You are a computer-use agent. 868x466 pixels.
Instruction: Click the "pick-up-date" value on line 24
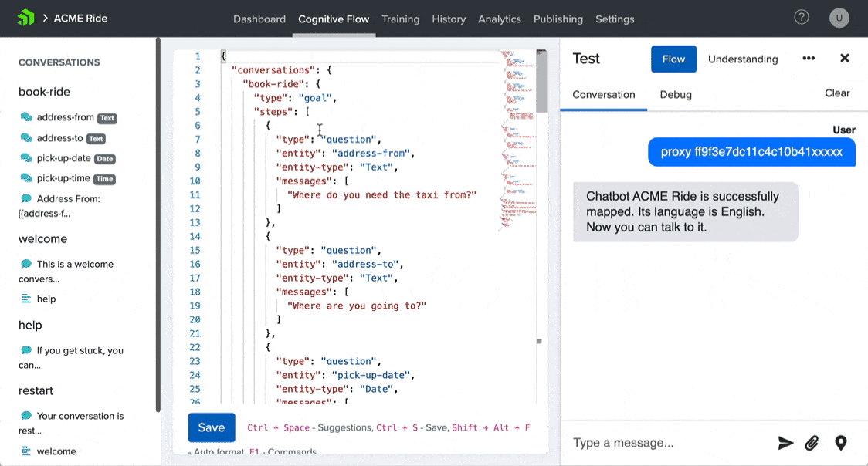[x=371, y=375]
